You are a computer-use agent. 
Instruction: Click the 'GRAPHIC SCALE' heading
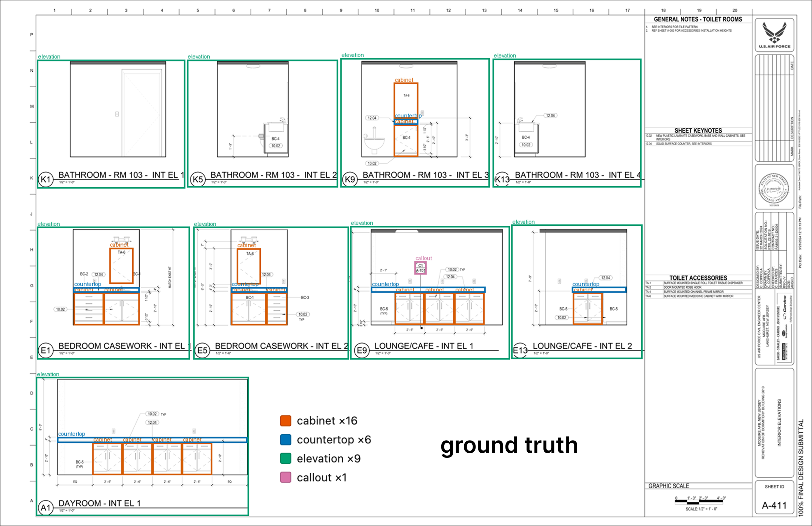[x=668, y=486]
